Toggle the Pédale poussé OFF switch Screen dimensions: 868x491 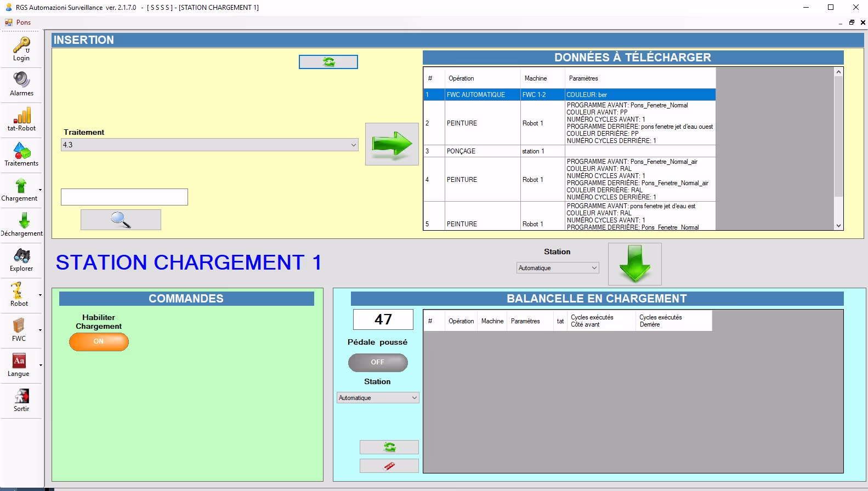[x=378, y=362]
